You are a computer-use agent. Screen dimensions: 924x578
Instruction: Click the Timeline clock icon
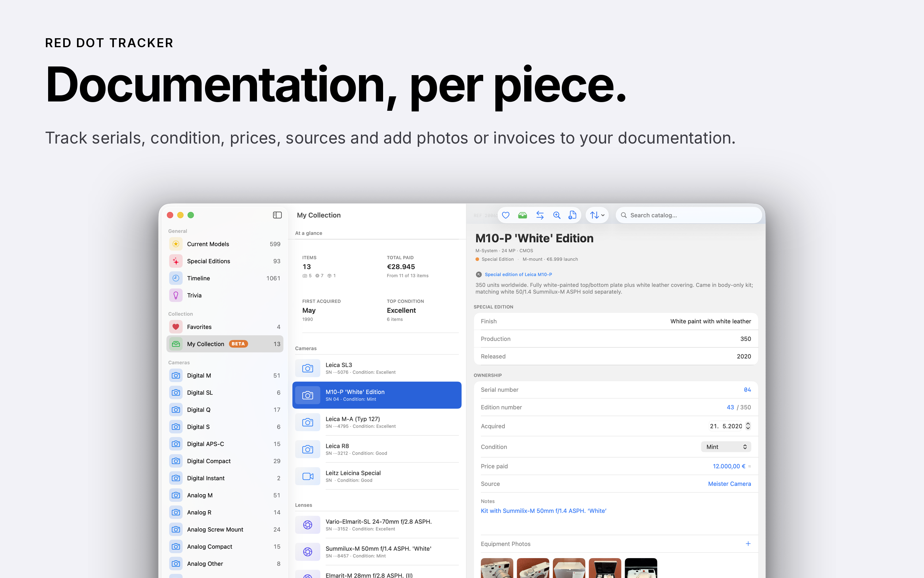[x=175, y=278]
